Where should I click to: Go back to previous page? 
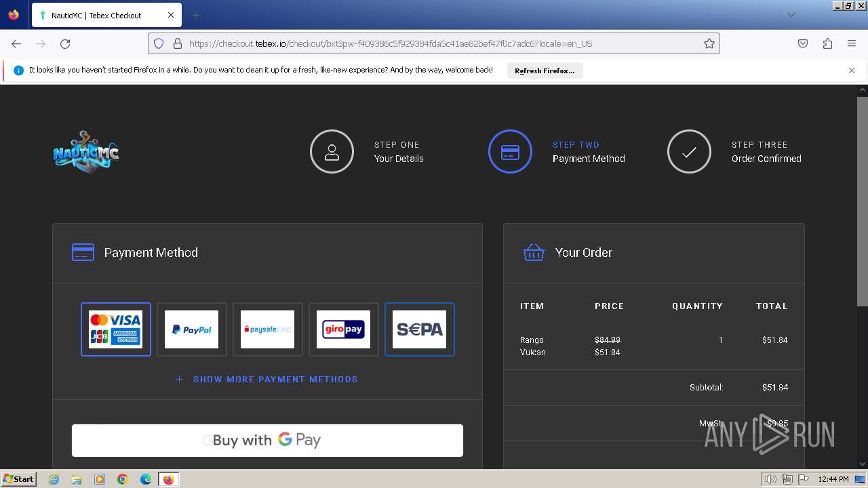click(16, 43)
